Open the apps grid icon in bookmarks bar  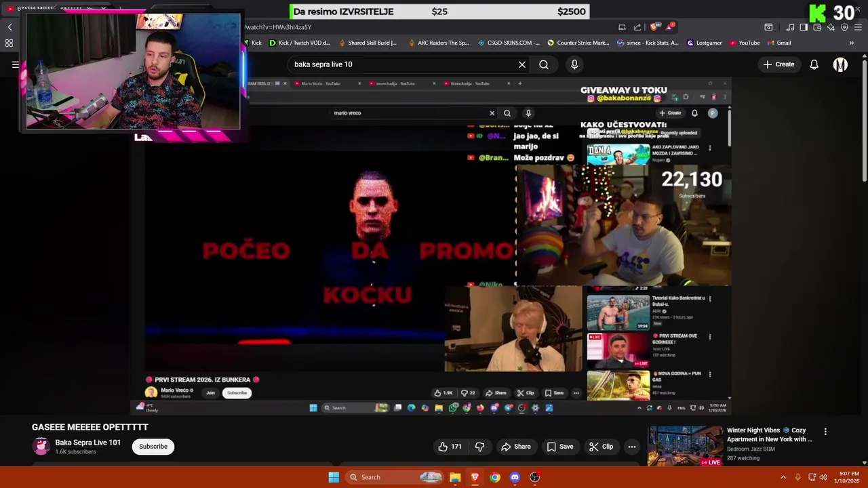(x=9, y=43)
